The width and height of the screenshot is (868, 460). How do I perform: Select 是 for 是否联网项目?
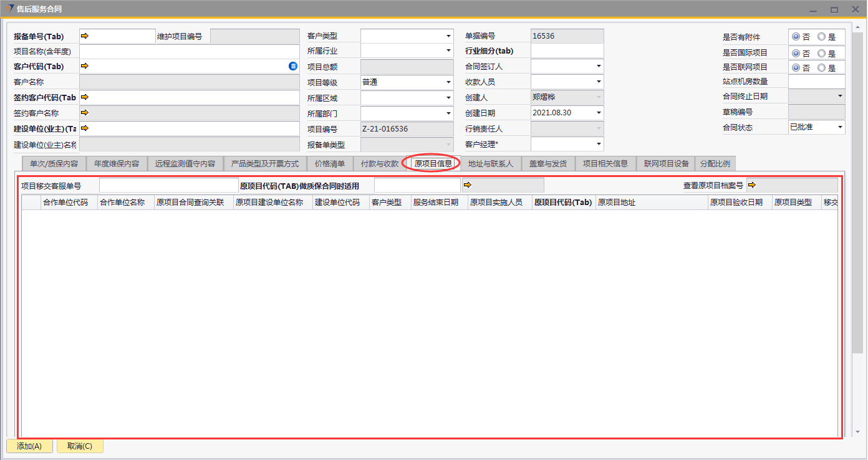click(821, 68)
